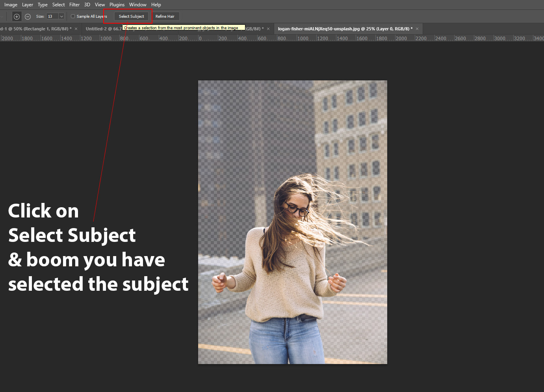
Task: Select the Add to selection brush icon
Action: [17, 17]
